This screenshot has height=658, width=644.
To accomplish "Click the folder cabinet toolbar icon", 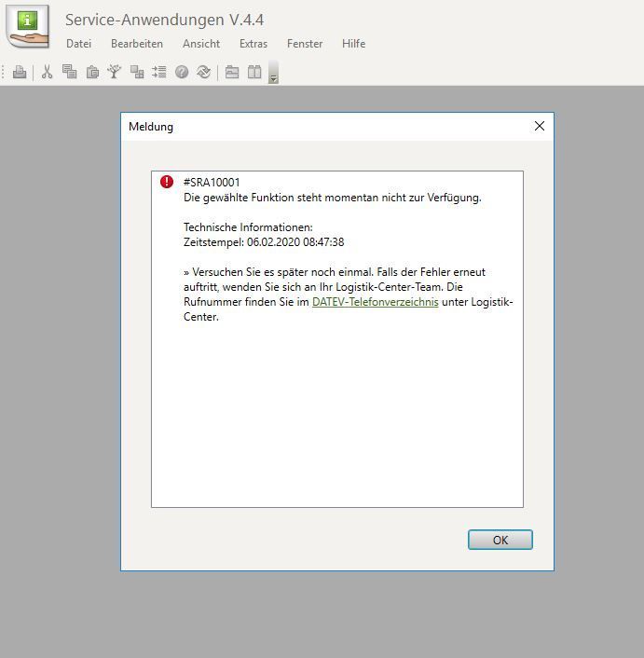I will 232,72.
